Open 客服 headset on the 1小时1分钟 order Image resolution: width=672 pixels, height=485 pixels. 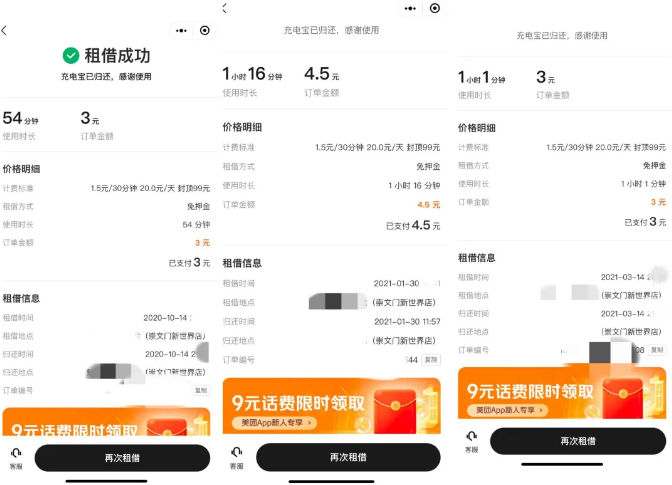471,440
